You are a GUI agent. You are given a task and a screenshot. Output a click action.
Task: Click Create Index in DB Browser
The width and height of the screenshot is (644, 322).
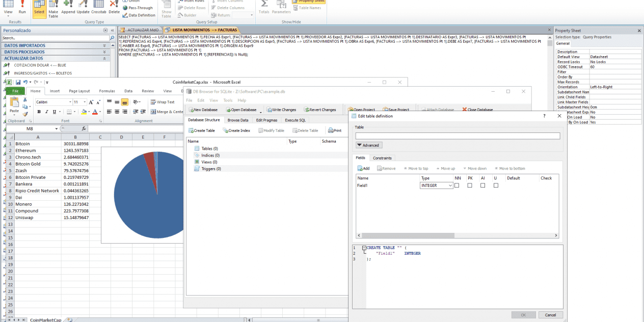pos(236,130)
